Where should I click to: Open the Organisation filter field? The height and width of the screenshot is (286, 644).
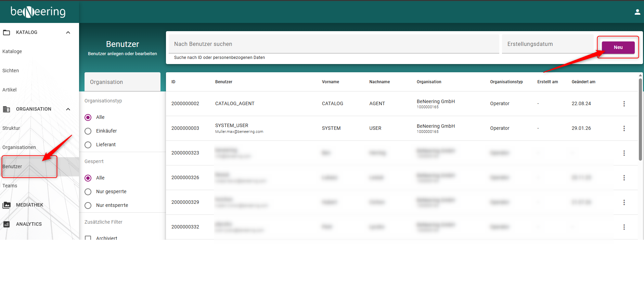(123, 82)
